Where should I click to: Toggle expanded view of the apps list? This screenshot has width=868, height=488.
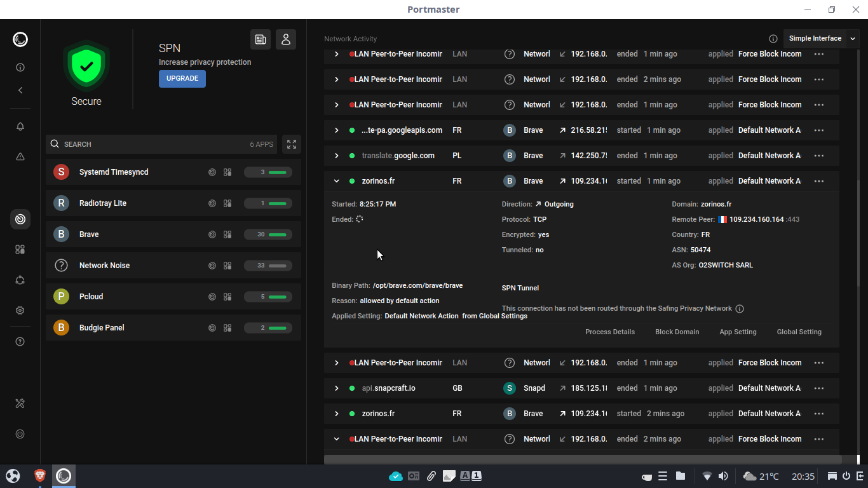(291, 144)
